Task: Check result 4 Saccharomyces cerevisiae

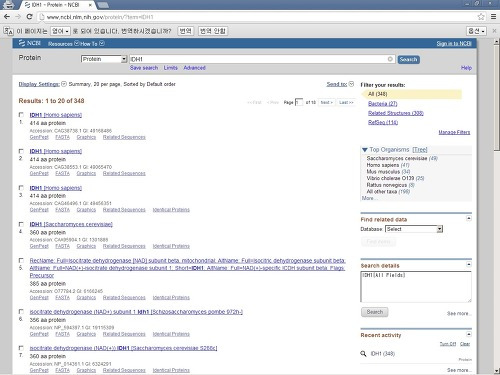Action: (x=21, y=224)
